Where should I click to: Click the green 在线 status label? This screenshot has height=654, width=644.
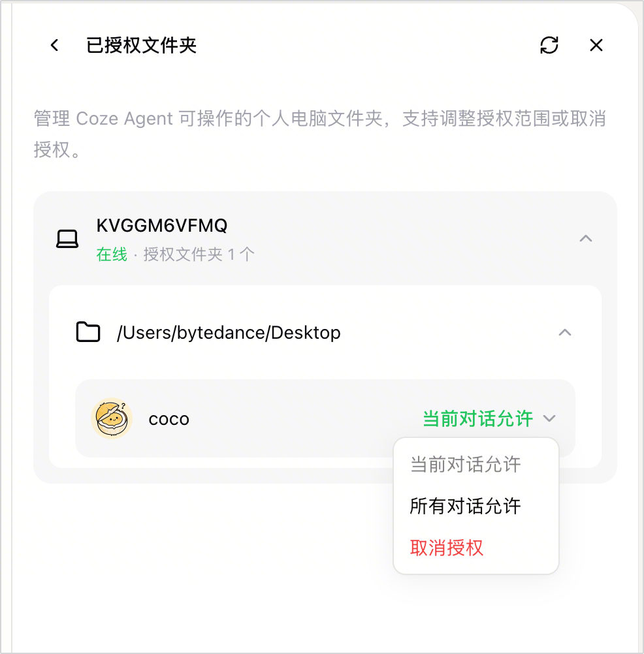click(x=112, y=254)
